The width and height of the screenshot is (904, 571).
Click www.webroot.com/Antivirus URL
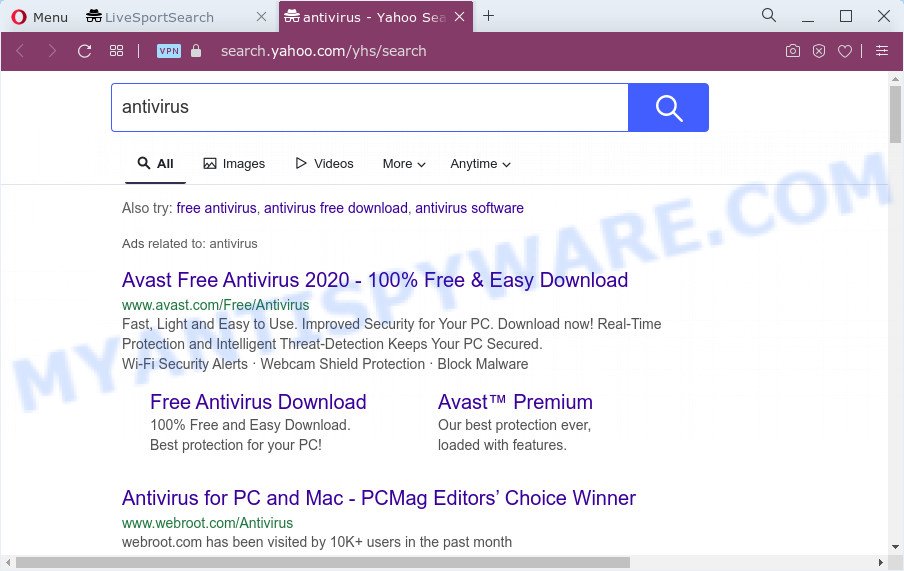coord(207,523)
